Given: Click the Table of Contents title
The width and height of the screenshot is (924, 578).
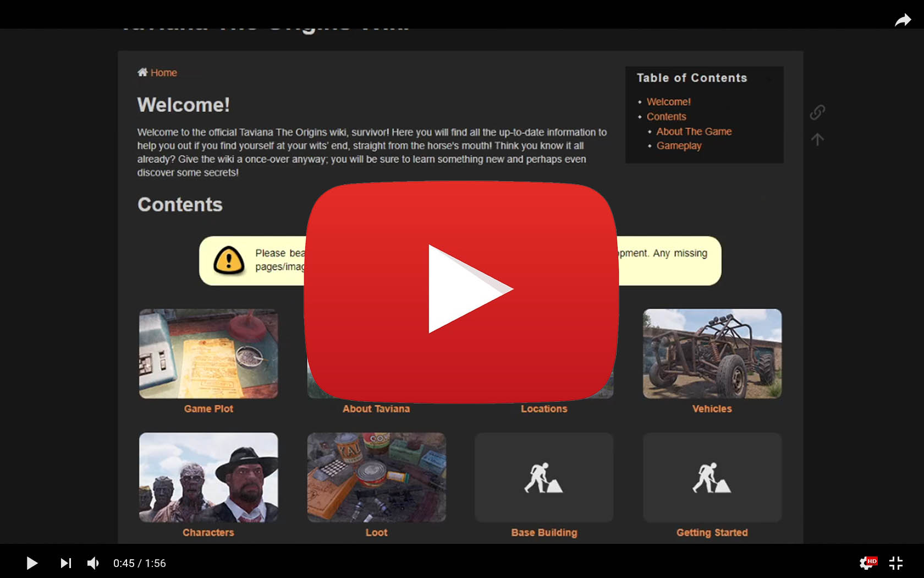Looking at the screenshot, I should pos(692,78).
